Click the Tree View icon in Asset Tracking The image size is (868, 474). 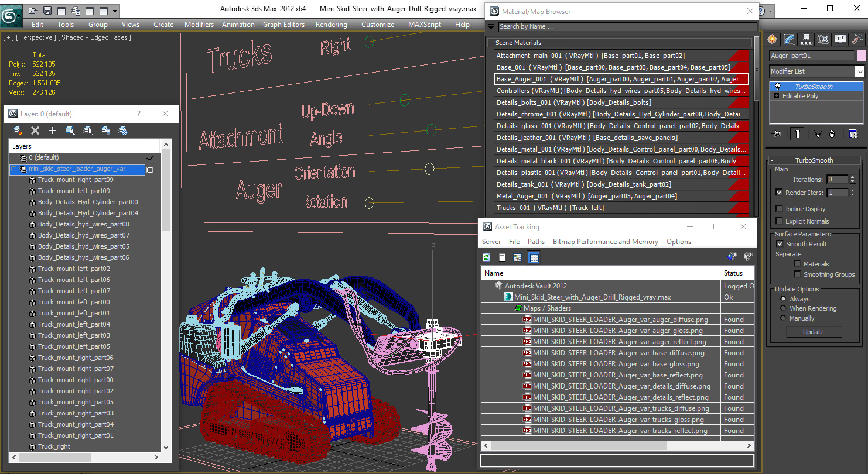click(x=518, y=257)
